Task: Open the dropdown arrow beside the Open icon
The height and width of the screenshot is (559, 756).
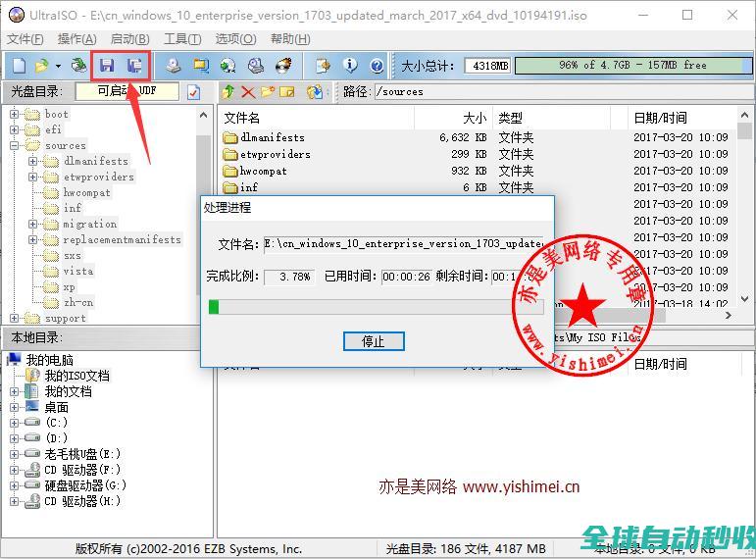Action: coord(59,66)
